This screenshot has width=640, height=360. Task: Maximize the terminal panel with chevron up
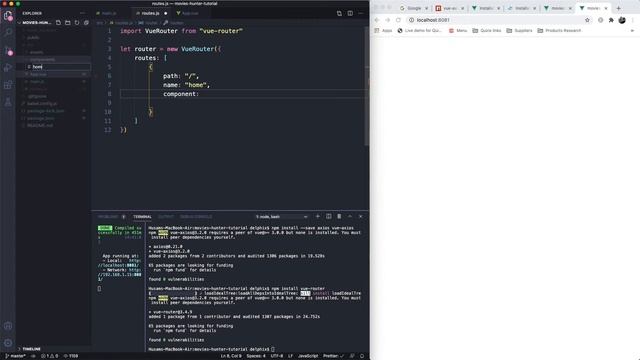click(x=350, y=216)
